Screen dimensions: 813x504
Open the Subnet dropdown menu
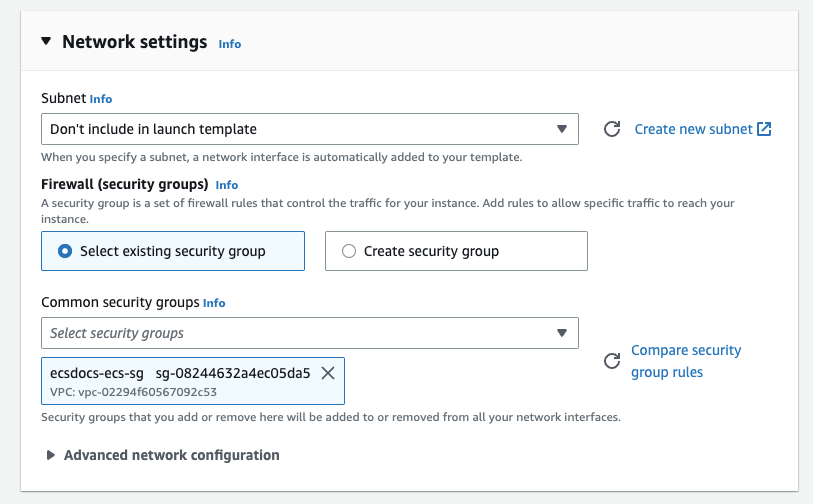tap(309, 129)
